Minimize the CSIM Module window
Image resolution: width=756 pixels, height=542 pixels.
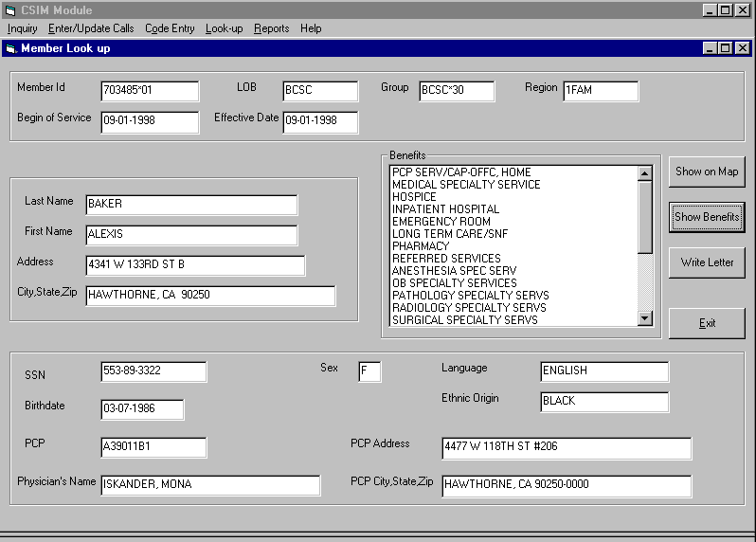(x=710, y=10)
